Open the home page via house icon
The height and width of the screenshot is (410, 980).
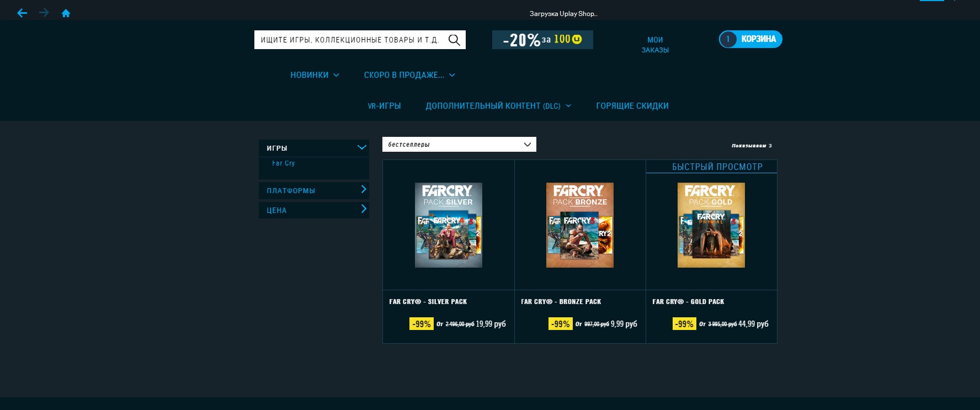pyautogui.click(x=66, y=13)
